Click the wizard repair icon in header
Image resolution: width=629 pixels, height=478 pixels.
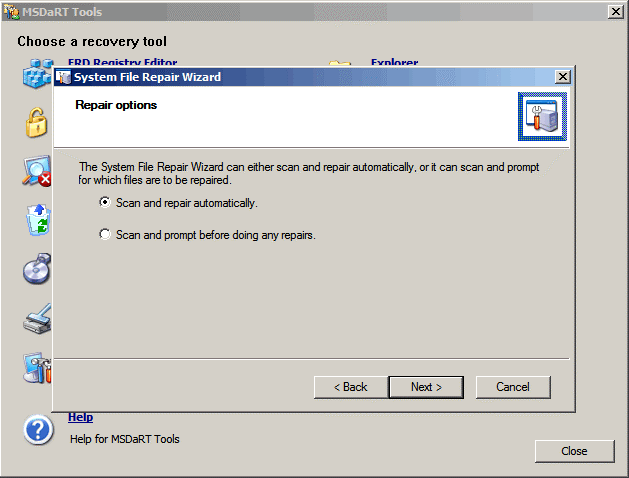point(542,117)
